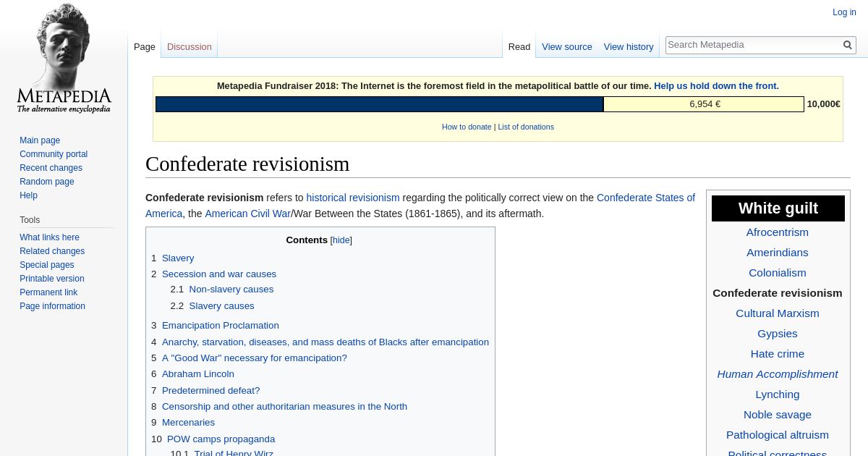Click the Metapedia logo image
Viewport: 868px width, 456px height.
[64, 58]
